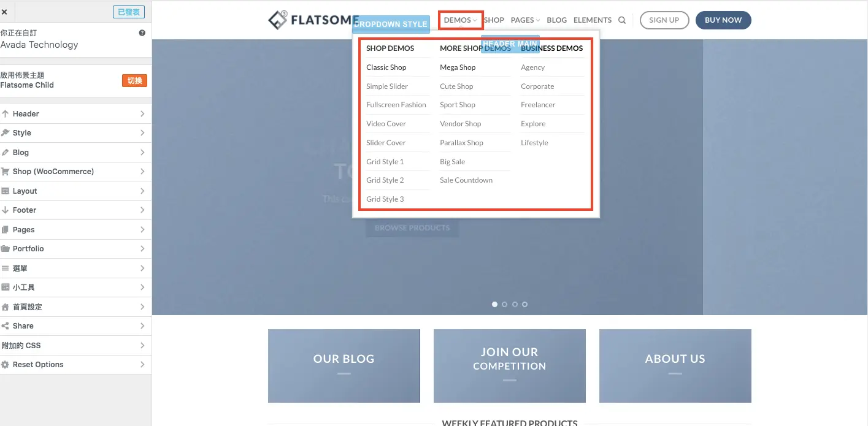Viewport: 868px width, 426px height.
Task: Click the Header arrow icon in sidebar
Action: [x=6, y=113]
